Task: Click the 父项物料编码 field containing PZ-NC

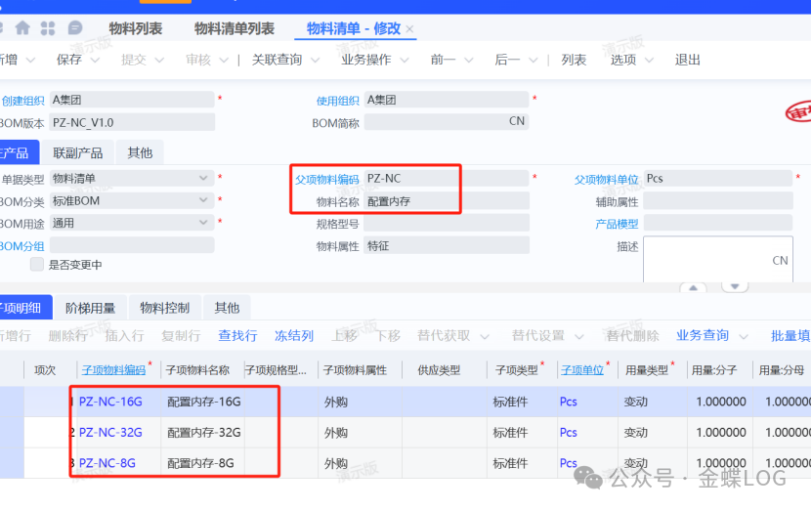Action: point(410,179)
